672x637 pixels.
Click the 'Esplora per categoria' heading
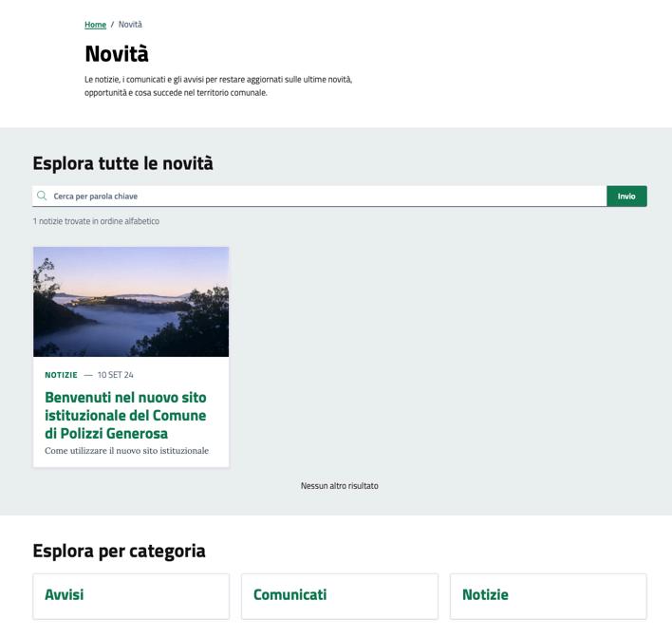click(x=120, y=552)
